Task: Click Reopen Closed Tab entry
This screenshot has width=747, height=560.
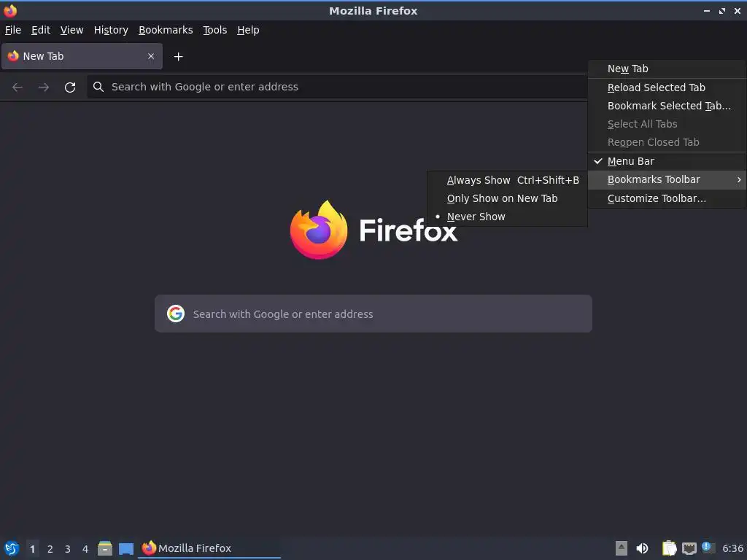Action: [667, 142]
